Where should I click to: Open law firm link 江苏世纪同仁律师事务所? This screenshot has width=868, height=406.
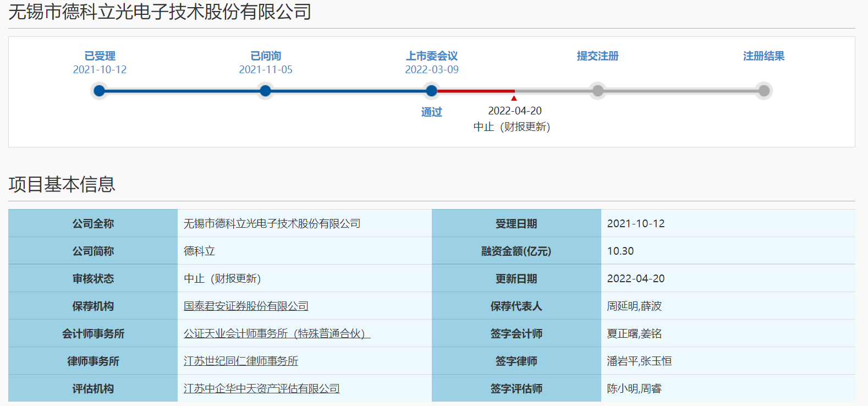click(241, 361)
